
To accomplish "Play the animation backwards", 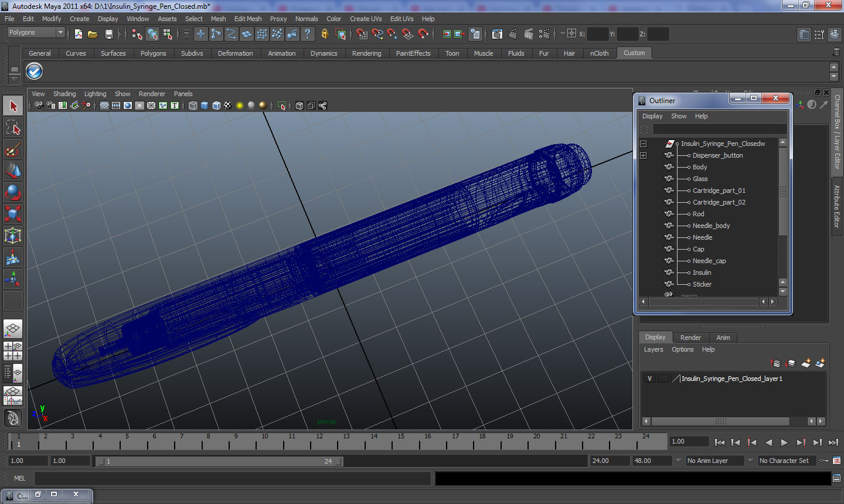I will click(768, 442).
